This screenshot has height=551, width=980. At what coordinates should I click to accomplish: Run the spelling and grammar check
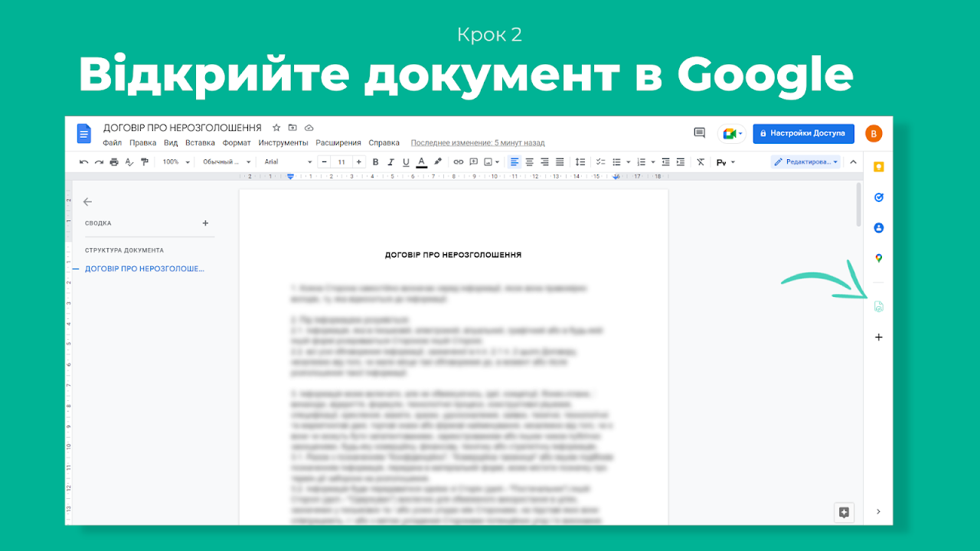point(129,162)
